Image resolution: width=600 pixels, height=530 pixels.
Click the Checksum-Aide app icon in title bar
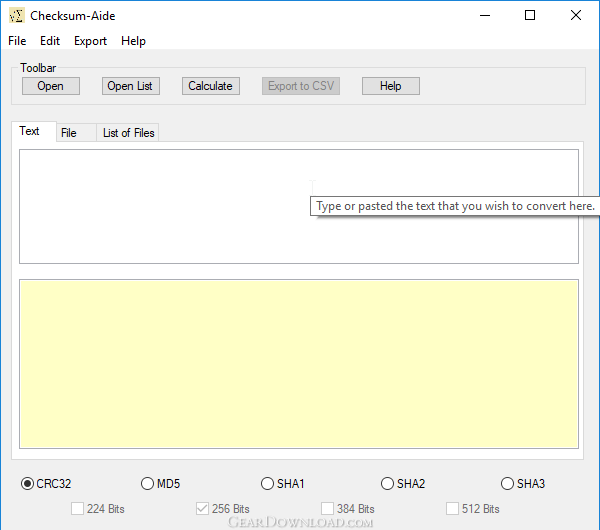pos(16,16)
